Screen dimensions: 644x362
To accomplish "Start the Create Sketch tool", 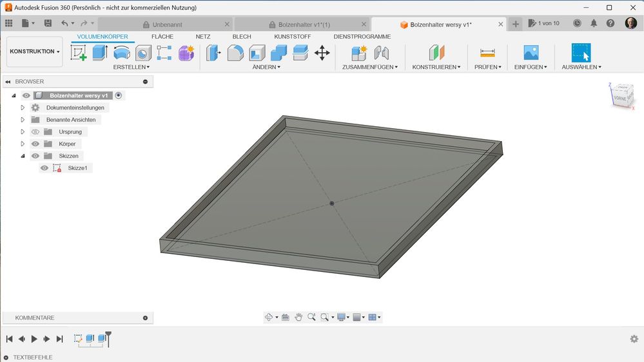I will click(79, 53).
